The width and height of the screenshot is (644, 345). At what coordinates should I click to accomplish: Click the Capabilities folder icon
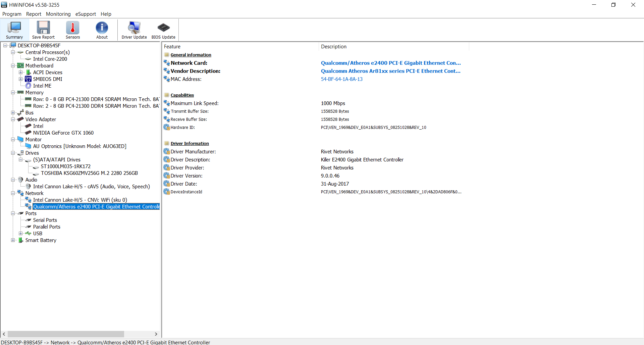pos(167,95)
